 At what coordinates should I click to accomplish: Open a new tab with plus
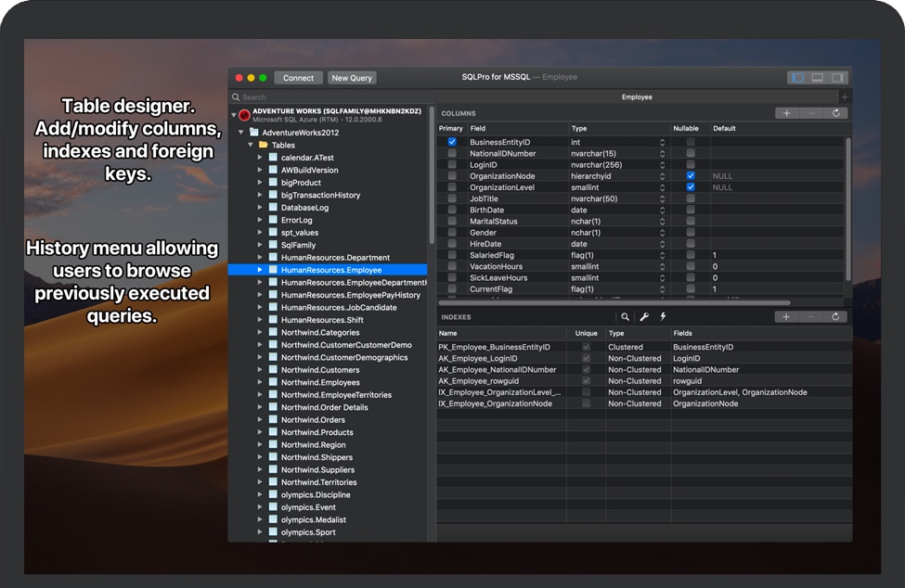844,96
